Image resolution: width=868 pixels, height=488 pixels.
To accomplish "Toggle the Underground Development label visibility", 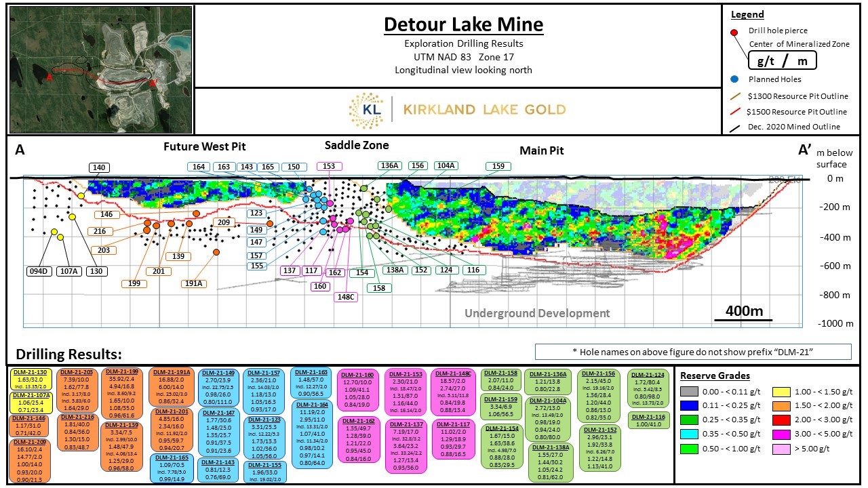I will 538,314.
